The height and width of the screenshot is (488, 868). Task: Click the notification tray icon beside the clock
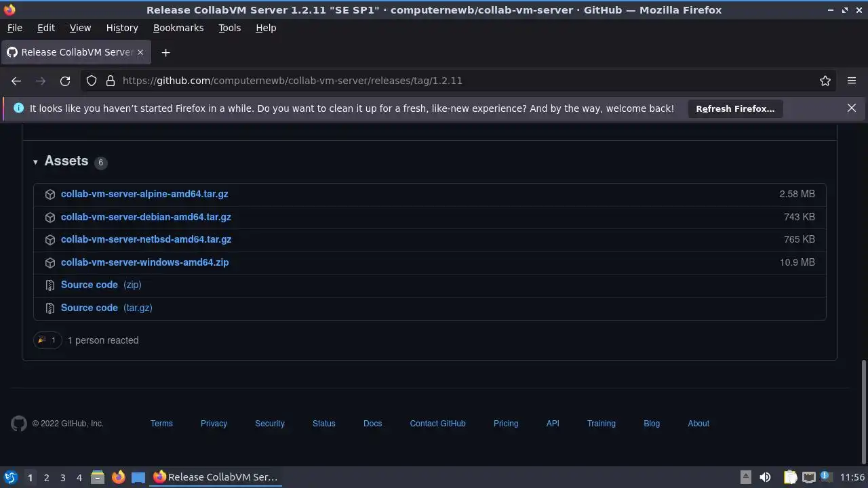[827, 477]
